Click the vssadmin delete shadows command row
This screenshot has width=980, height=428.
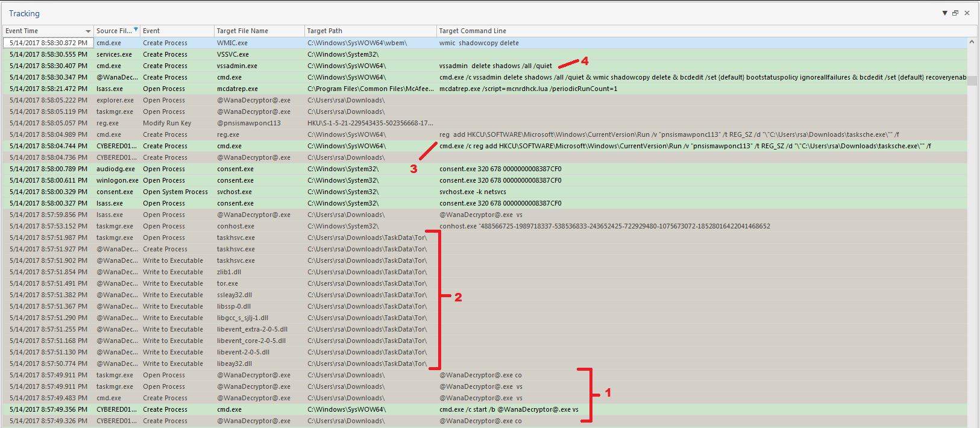tap(495, 66)
